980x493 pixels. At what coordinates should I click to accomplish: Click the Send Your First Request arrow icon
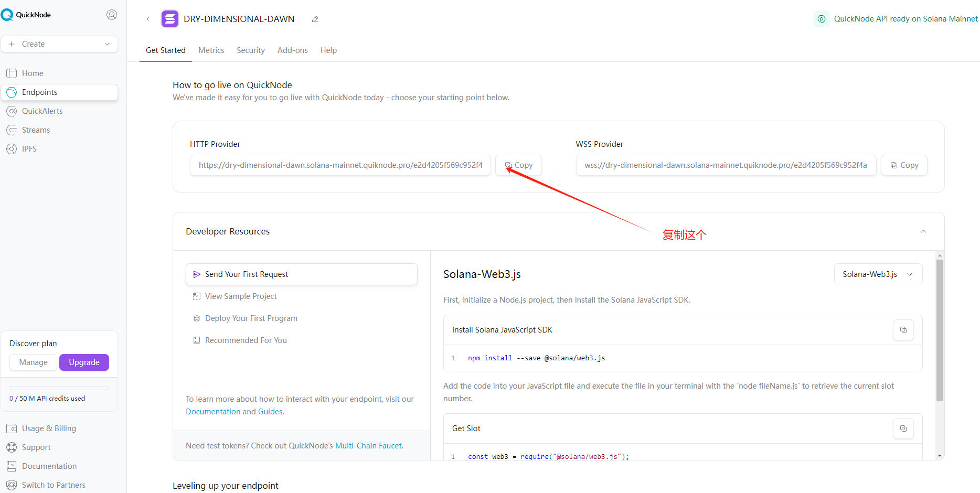(197, 274)
